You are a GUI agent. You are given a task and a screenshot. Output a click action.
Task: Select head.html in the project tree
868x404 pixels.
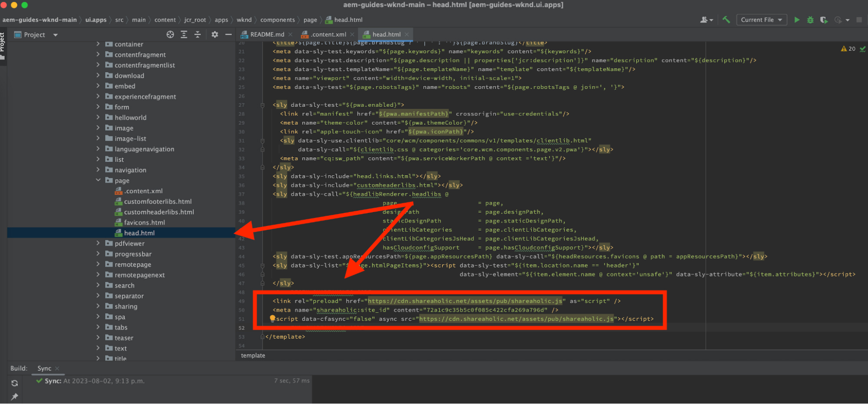coord(139,233)
